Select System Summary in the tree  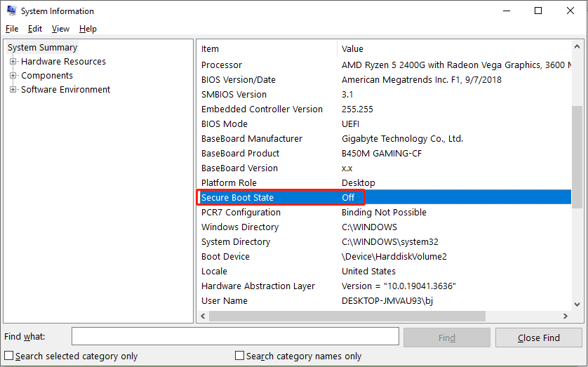click(43, 48)
